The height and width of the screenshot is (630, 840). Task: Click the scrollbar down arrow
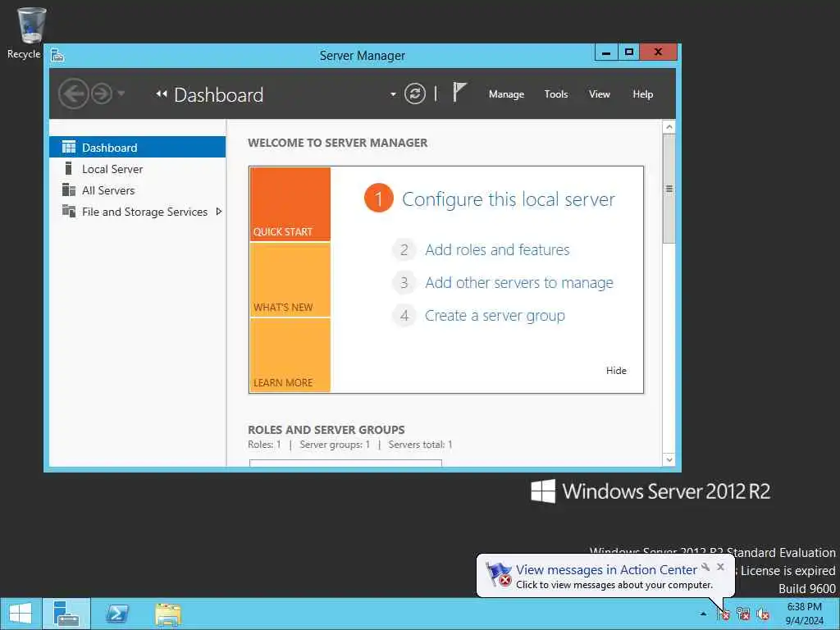point(669,459)
